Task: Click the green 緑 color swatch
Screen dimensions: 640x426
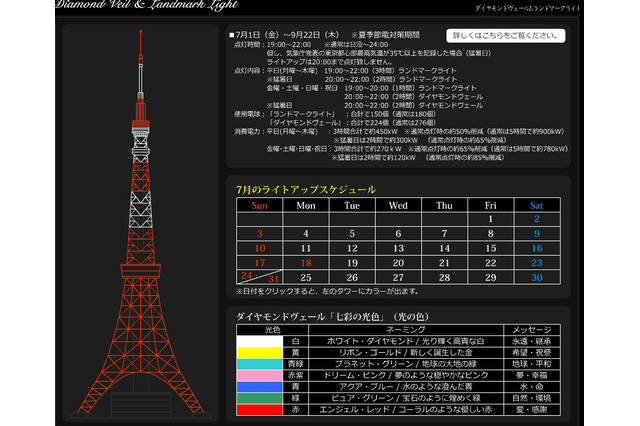Action: click(x=260, y=398)
